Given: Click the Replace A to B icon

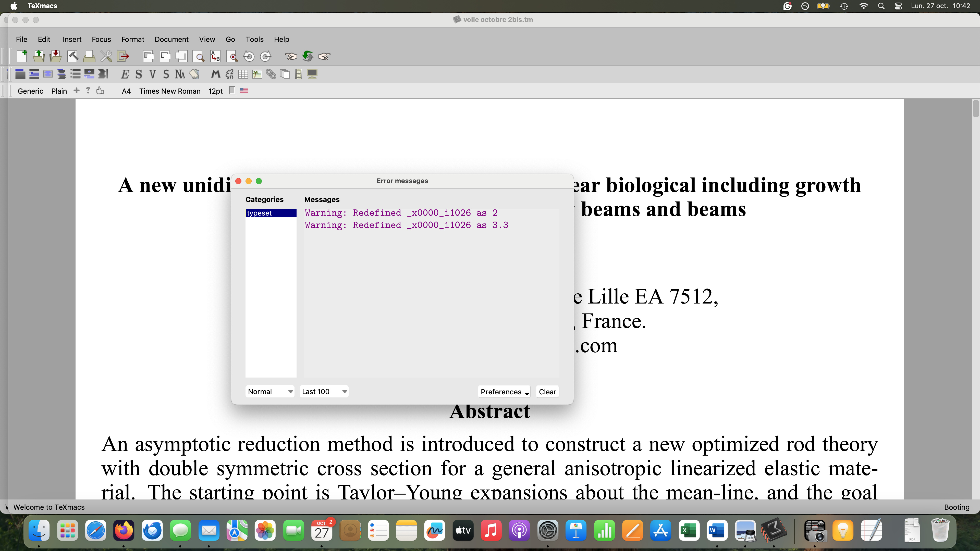Looking at the screenshot, I should click(x=215, y=57).
